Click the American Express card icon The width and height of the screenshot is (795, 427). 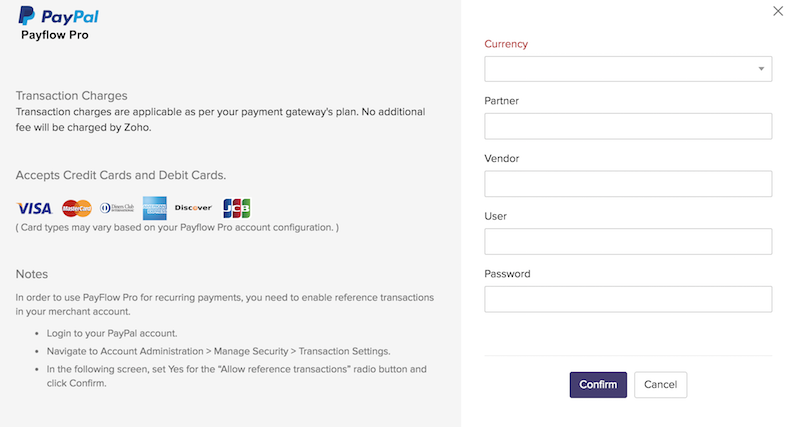click(x=154, y=208)
